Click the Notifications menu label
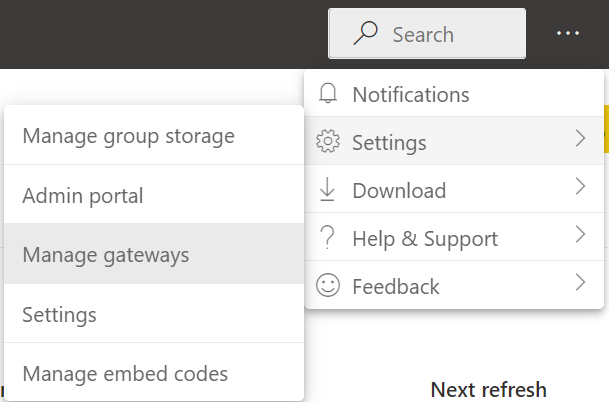Screen dimensions: 609x402 coord(410,94)
